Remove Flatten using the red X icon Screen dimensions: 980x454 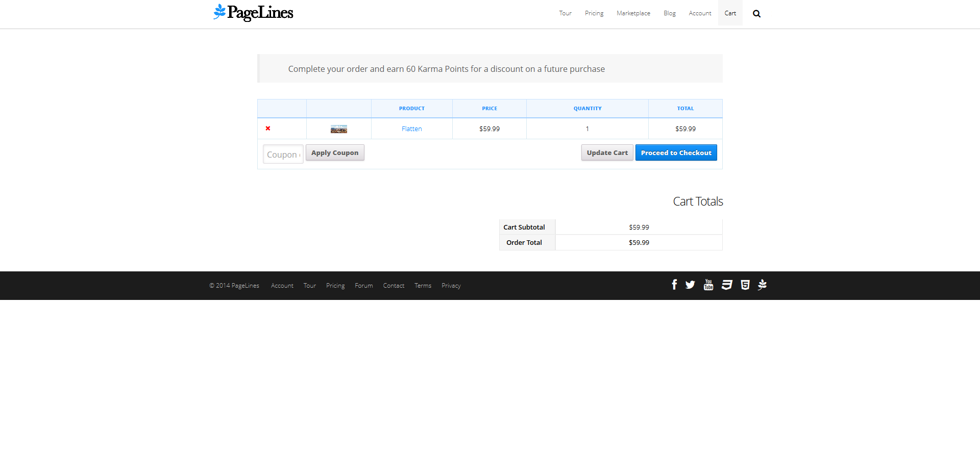(268, 129)
